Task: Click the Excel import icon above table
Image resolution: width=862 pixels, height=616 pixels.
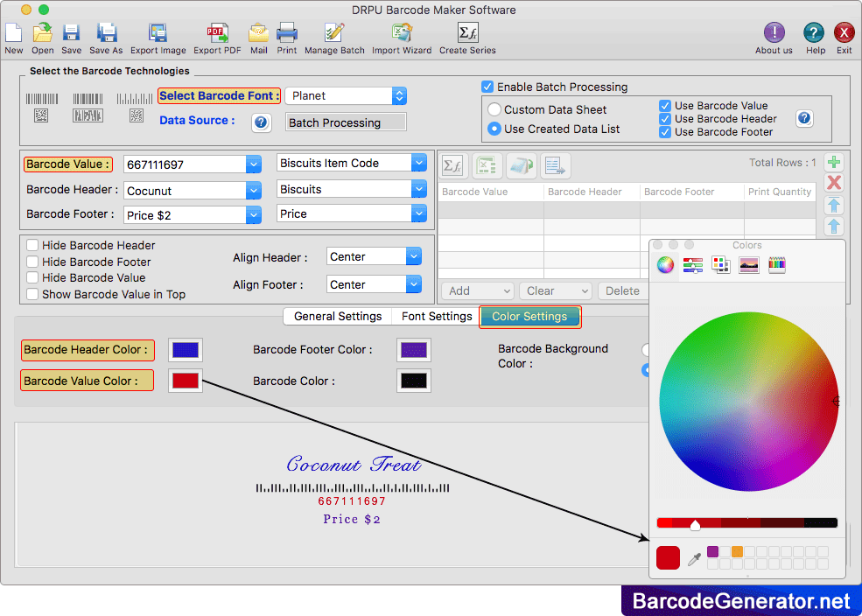Action: pyautogui.click(x=487, y=166)
